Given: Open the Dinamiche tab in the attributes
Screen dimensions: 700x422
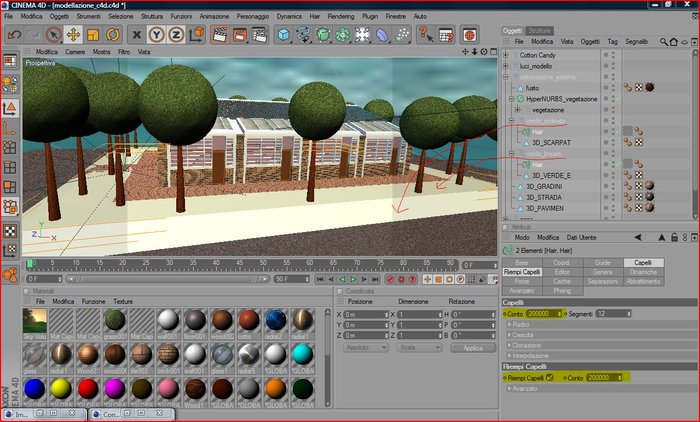Looking at the screenshot, I should [x=643, y=272].
